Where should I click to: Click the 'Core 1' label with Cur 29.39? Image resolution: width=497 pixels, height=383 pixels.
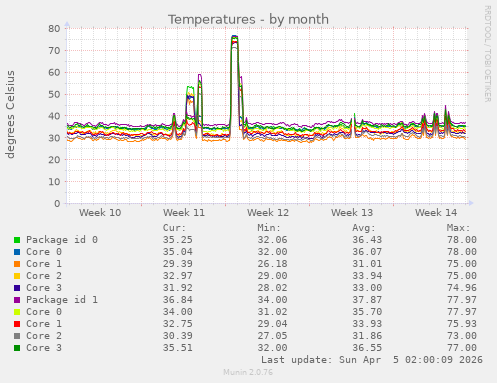click(x=44, y=264)
